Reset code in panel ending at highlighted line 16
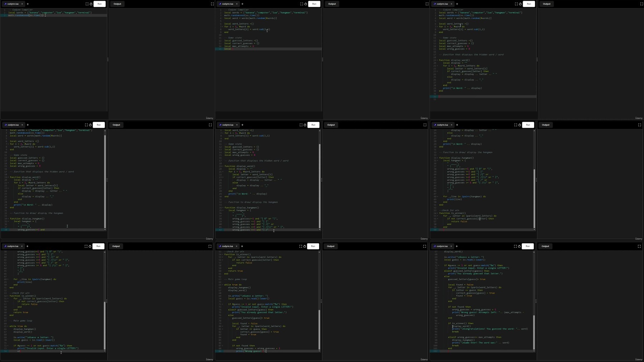The height and width of the screenshot is (362, 644). coord(306,4)
